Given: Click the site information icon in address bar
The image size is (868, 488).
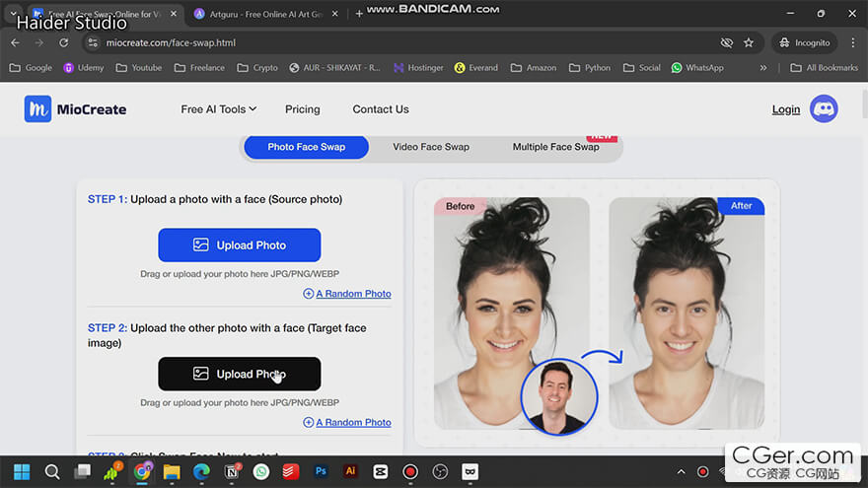Looking at the screenshot, I should (x=93, y=42).
